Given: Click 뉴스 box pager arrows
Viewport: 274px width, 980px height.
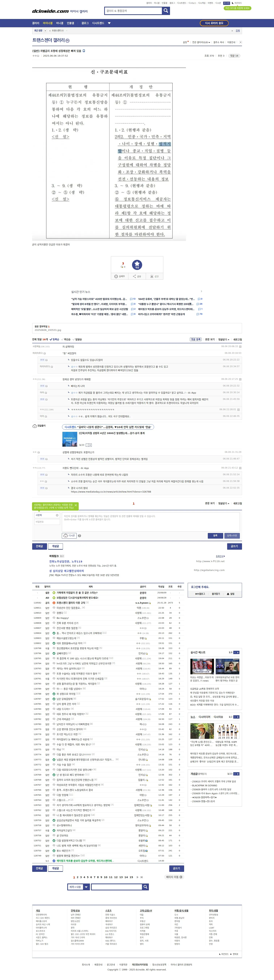Looking at the screenshot, I should coord(236,717).
